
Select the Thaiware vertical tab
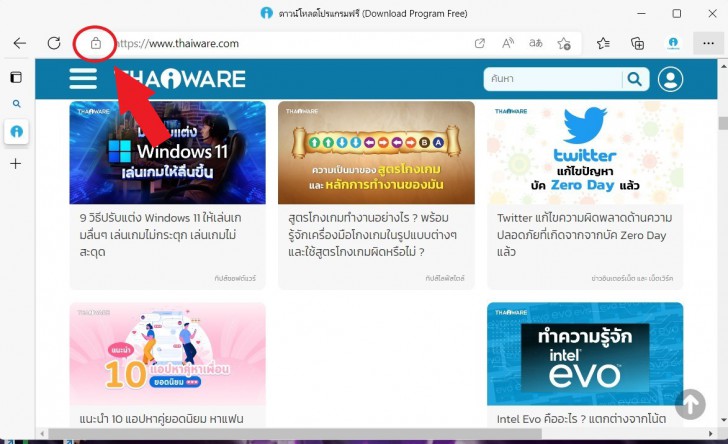click(17, 132)
